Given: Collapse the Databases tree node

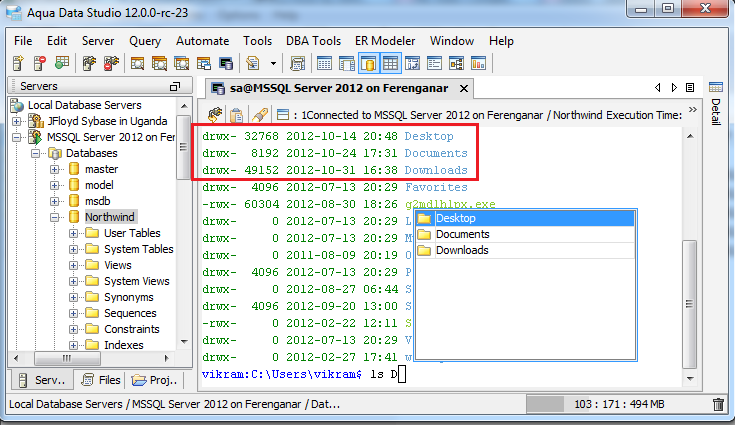Looking at the screenshot, I should click(x=35, y=153).
